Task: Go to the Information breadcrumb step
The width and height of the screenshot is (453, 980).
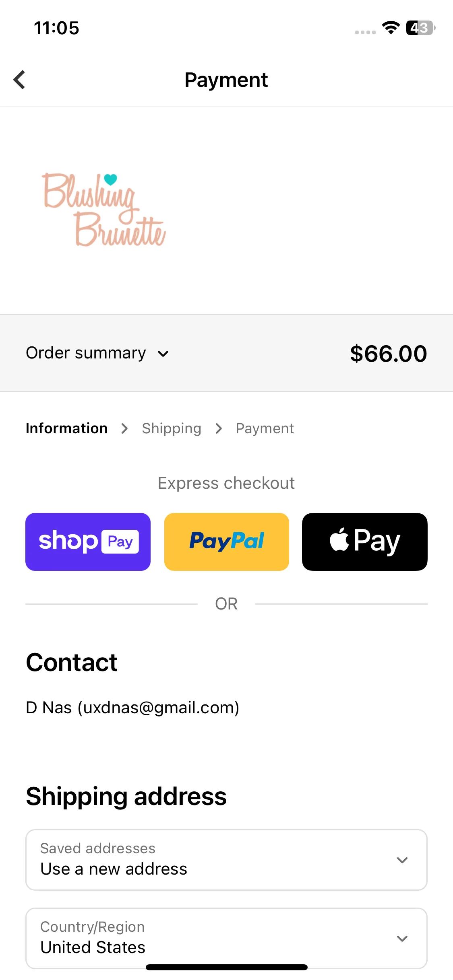Action: pos(67,428)
